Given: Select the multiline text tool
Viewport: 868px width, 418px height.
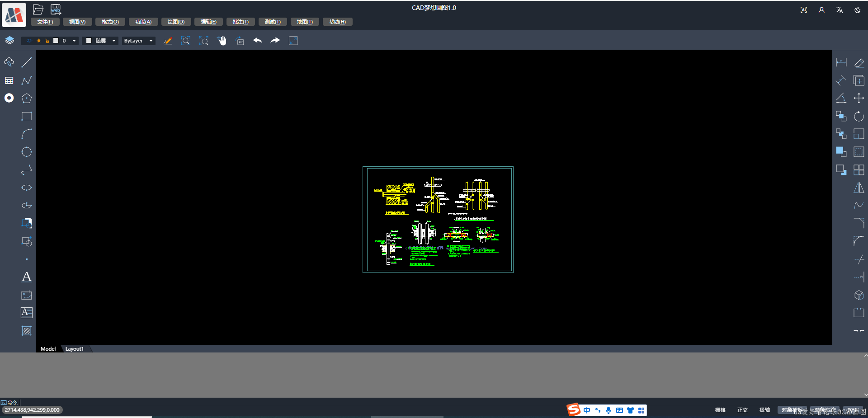Looking at the screenshot, I should pos(27,313).
